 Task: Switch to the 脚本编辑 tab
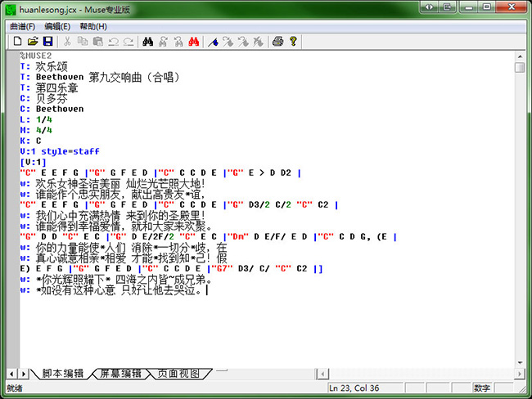[x=62, y=373]
